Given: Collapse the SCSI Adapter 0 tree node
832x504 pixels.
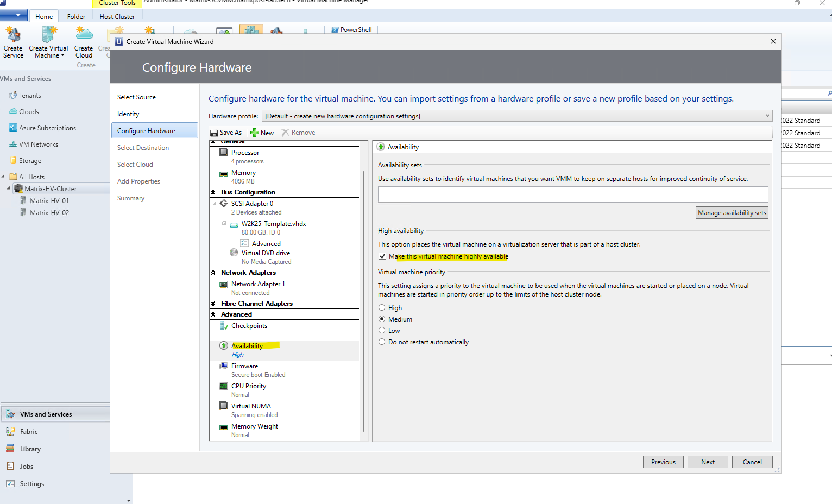Looking at the screenshot, I should [214, 203].
